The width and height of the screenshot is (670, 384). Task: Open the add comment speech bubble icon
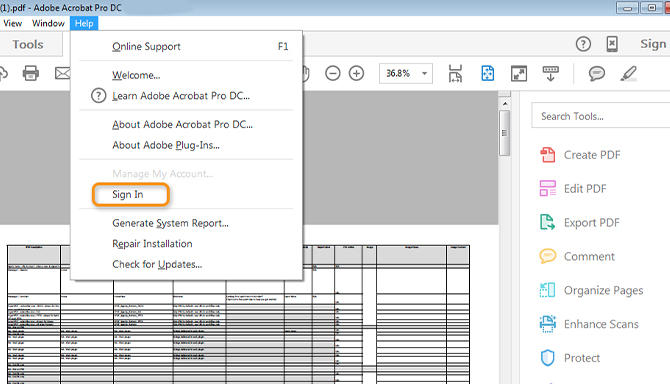tap(597, 73)
